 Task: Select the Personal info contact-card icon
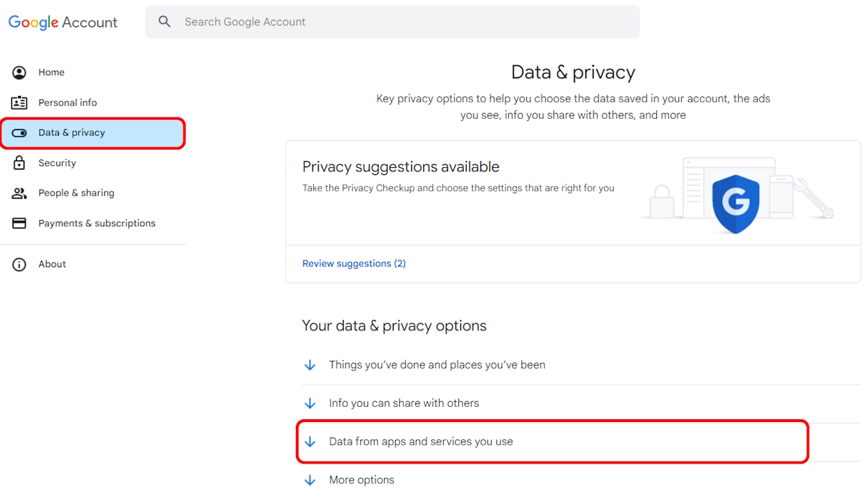tap(19, 102)
